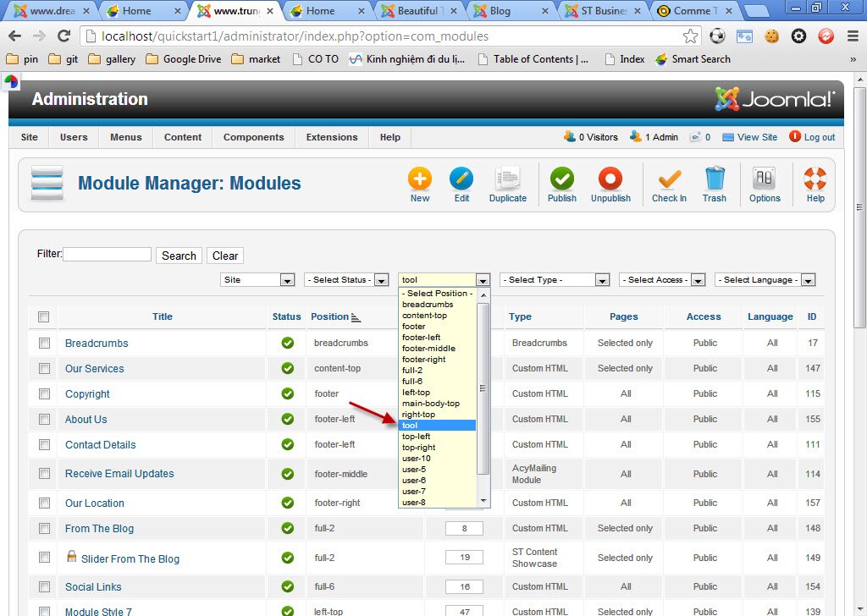Viewport: 867px width, 616px height.
Task: Choose top-left from the position list
Action: (x=417, y=437)
